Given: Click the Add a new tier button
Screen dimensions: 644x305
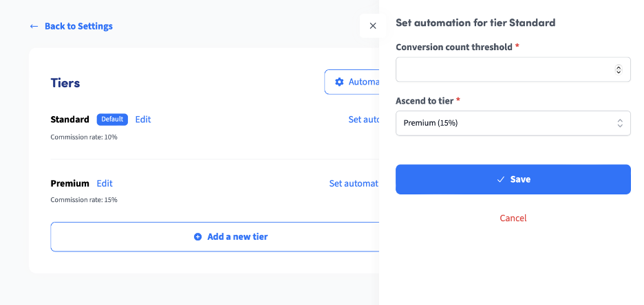Looking at the screenshot, I should (215, 236).
